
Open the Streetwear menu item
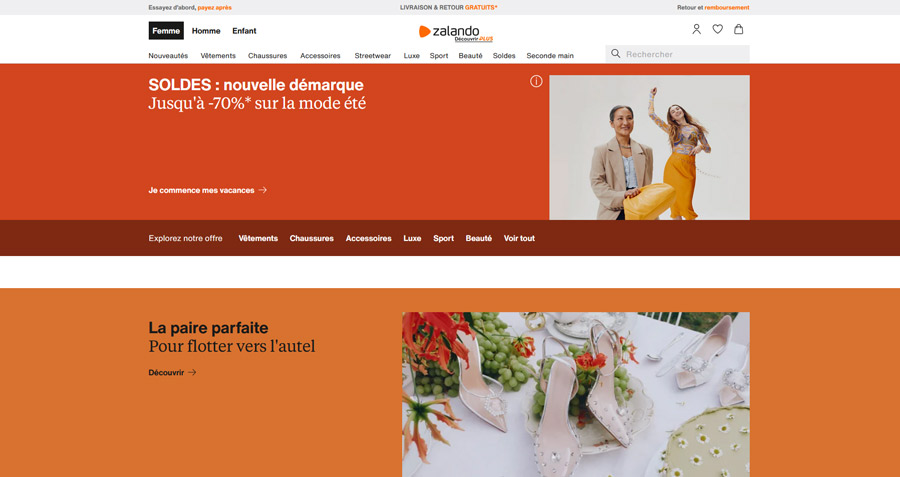pos(373,56)
